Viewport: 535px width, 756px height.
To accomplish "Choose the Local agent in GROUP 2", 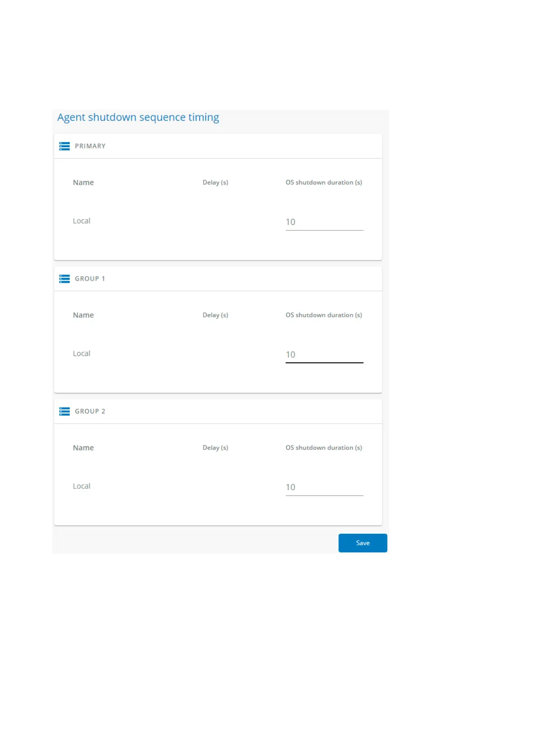I will [x=82, y=486].
